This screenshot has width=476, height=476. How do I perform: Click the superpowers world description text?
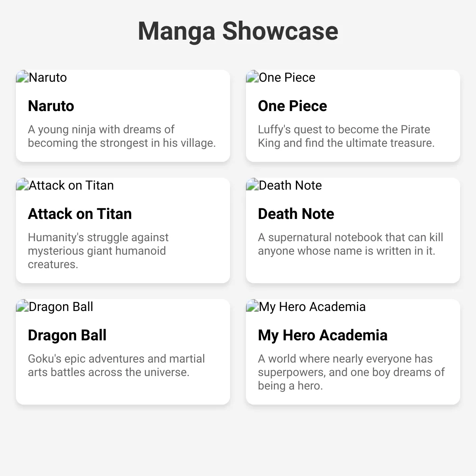[351, 372]
